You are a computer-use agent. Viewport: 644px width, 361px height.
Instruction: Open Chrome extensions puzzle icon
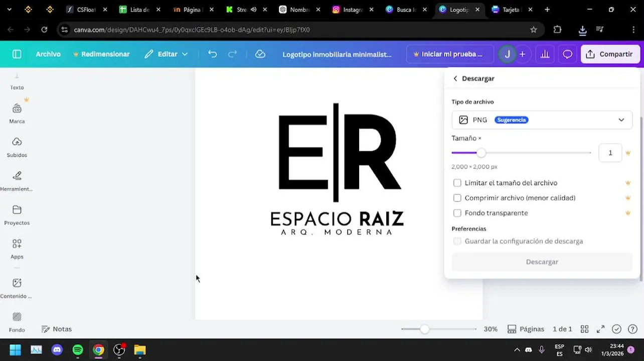557,30
